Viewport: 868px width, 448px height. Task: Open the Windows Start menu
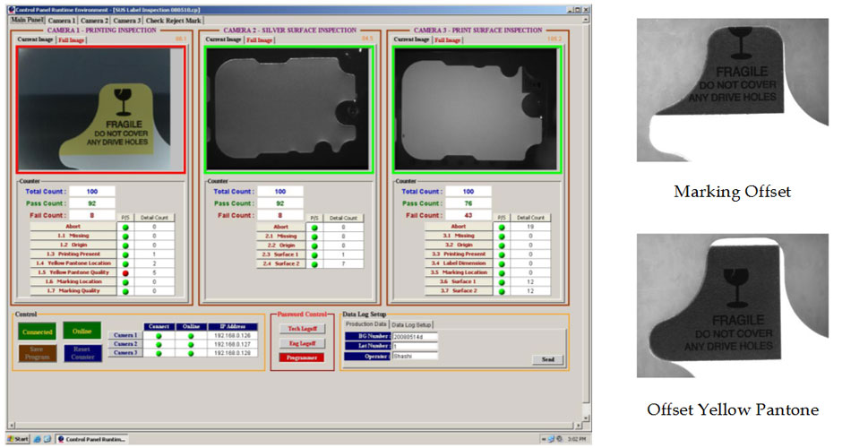[17, 439]
